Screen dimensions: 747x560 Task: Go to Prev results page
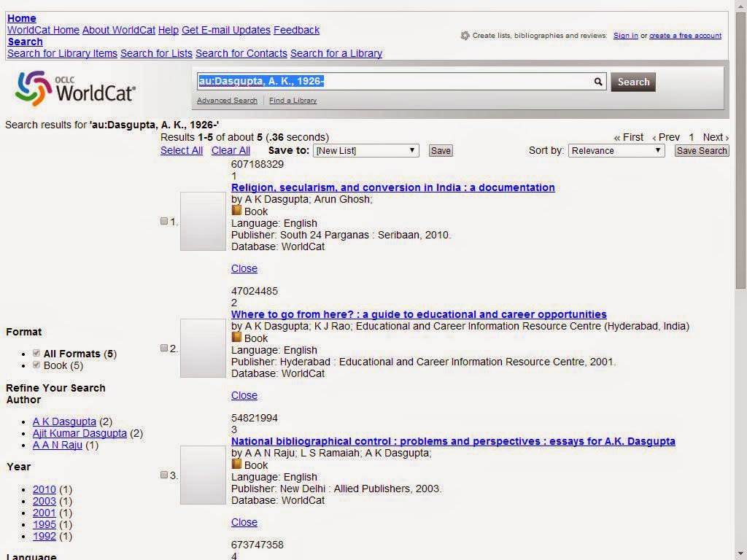tap(666, 137)
